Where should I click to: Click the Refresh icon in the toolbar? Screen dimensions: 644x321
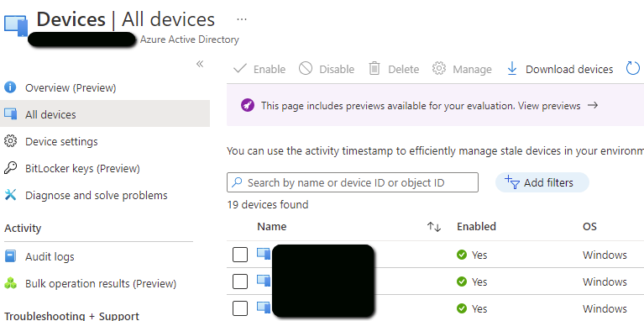click(633, 68)
